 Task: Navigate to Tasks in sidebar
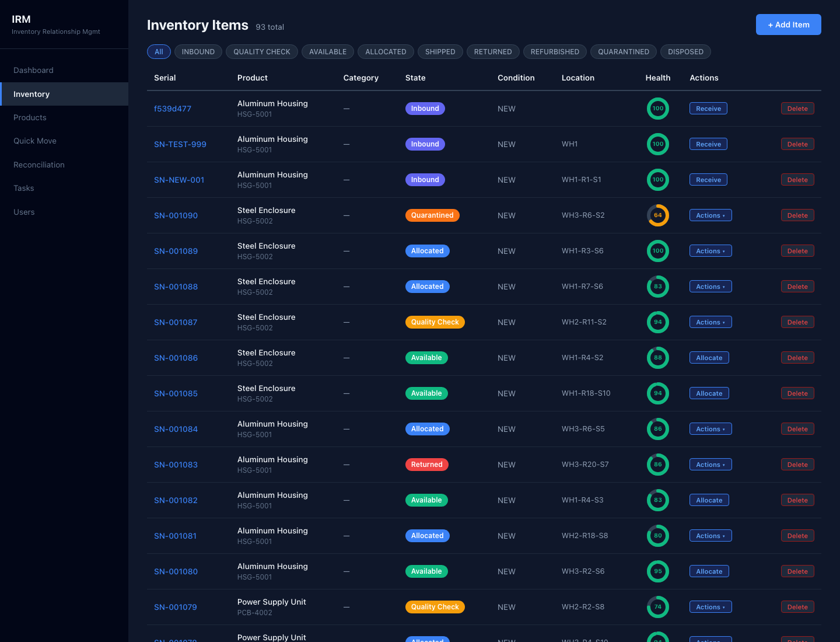point(64,188)
